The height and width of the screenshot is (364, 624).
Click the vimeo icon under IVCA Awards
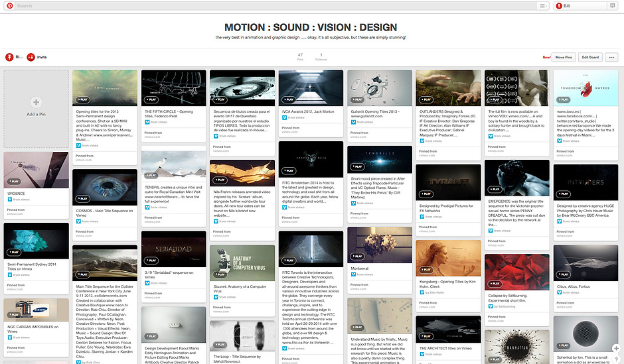pyautogui.click(x=285, y=117)
